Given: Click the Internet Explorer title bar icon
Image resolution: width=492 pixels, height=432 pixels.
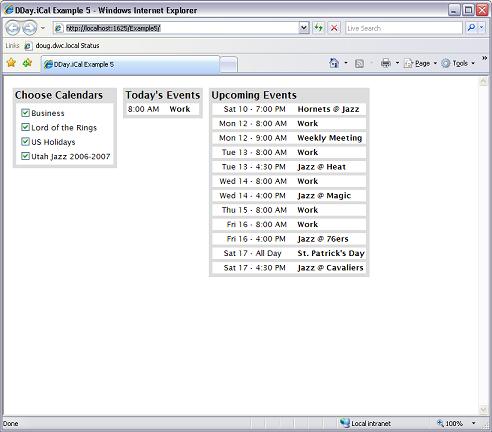Looking at the screenshot, I should tap(9, 10).
